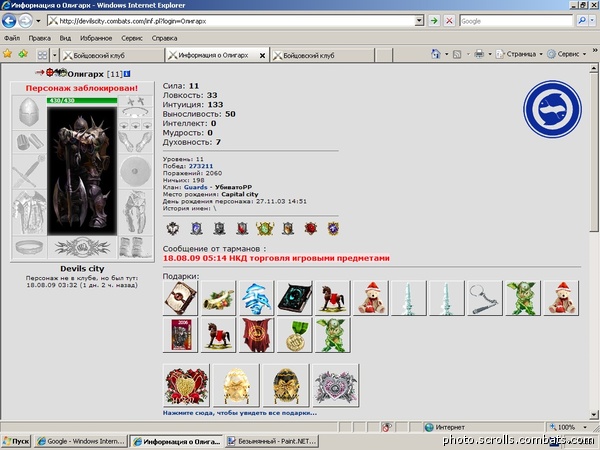The image size is (600, 450).
Task: Open the recent pages dropdown arrow
Action: [38, 21]
